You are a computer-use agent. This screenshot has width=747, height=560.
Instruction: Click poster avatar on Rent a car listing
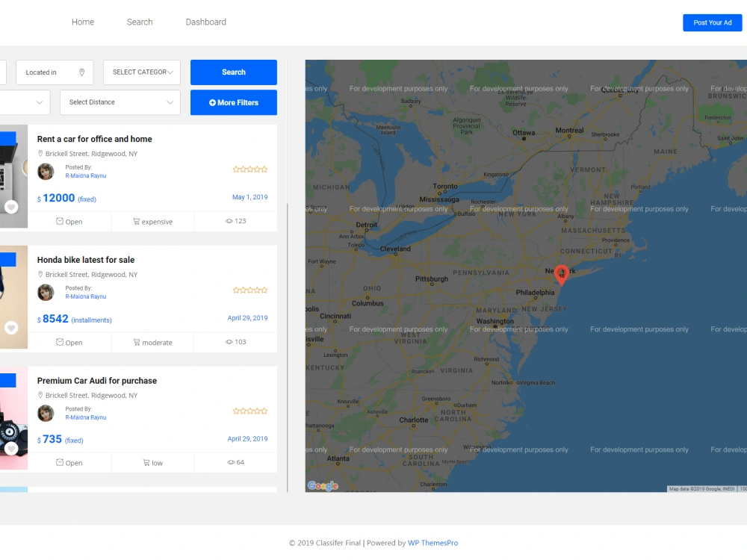tap(46, 172)
